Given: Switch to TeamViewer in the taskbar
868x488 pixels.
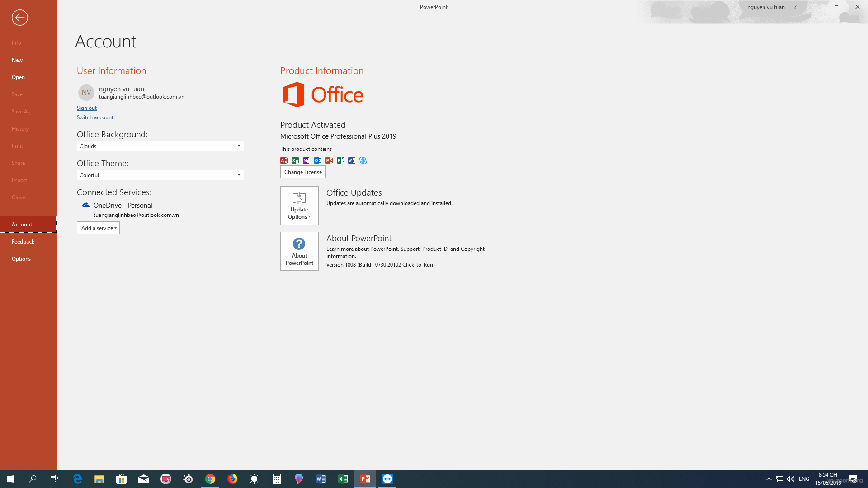Looking at the screenshot, I should [387, 479].
